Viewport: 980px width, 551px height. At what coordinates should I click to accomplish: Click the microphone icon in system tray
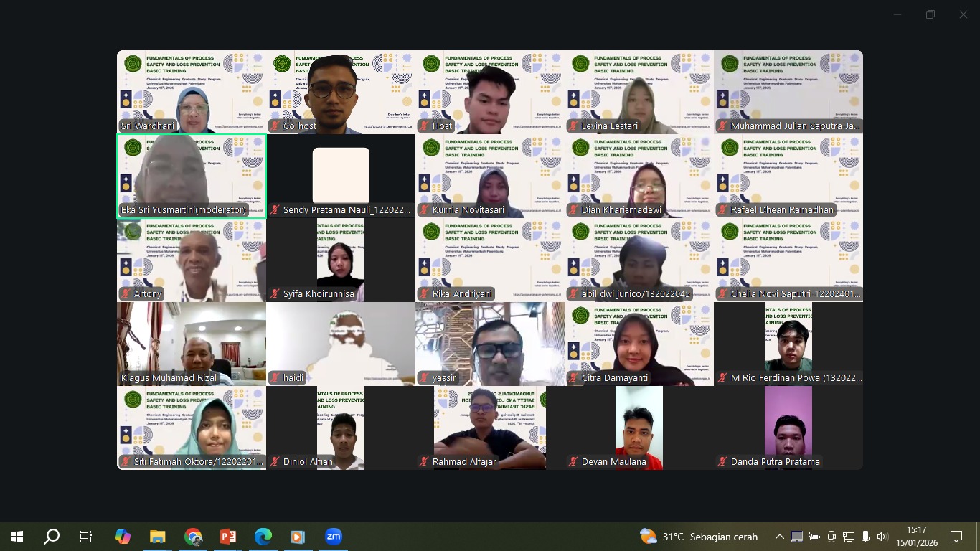click(x=866, y=537)
